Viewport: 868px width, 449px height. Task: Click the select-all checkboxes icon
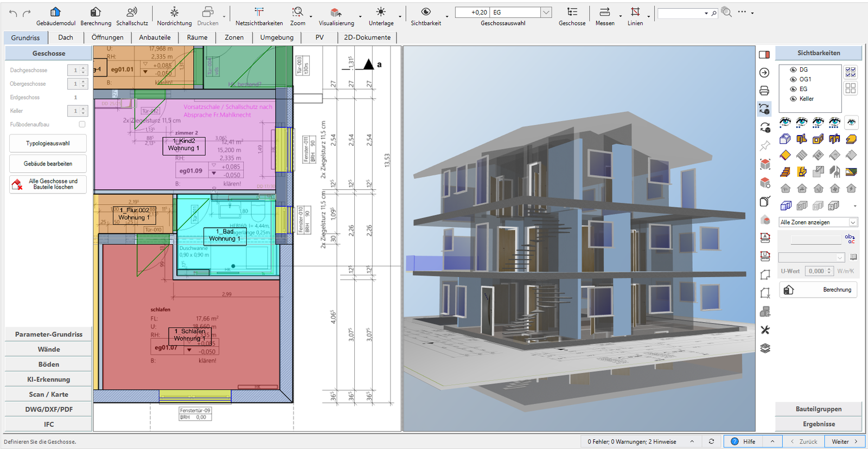[851, 72]
